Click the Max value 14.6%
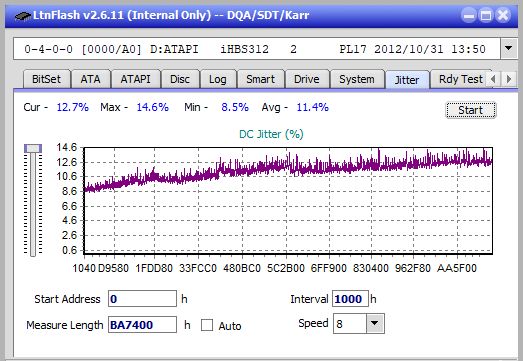Screen dimensions: 523x361 tap(152, 107)
